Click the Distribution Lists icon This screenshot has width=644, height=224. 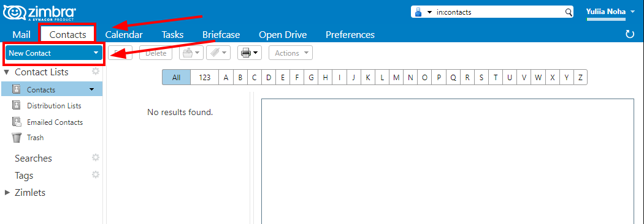coord(17,105)
